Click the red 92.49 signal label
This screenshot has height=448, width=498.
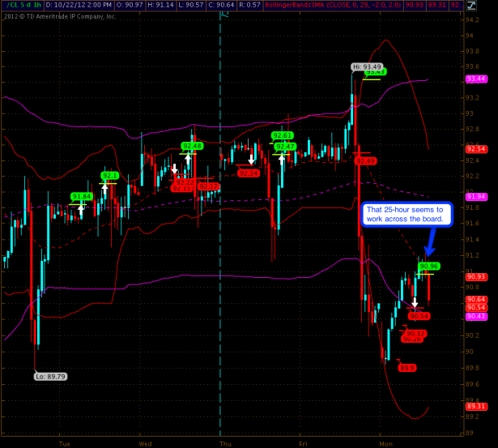click(x=366, y=161)
